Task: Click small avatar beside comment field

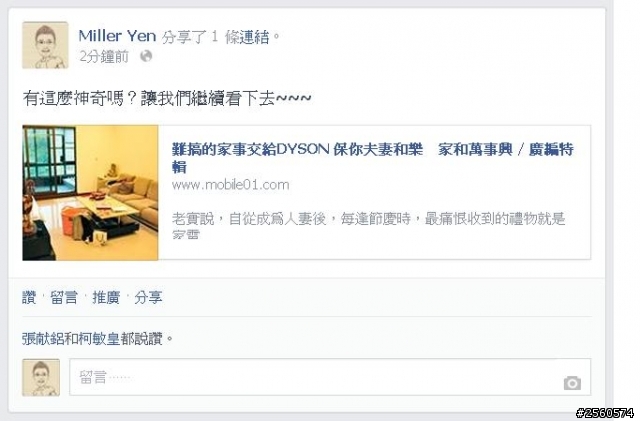Action: [41, 377]
